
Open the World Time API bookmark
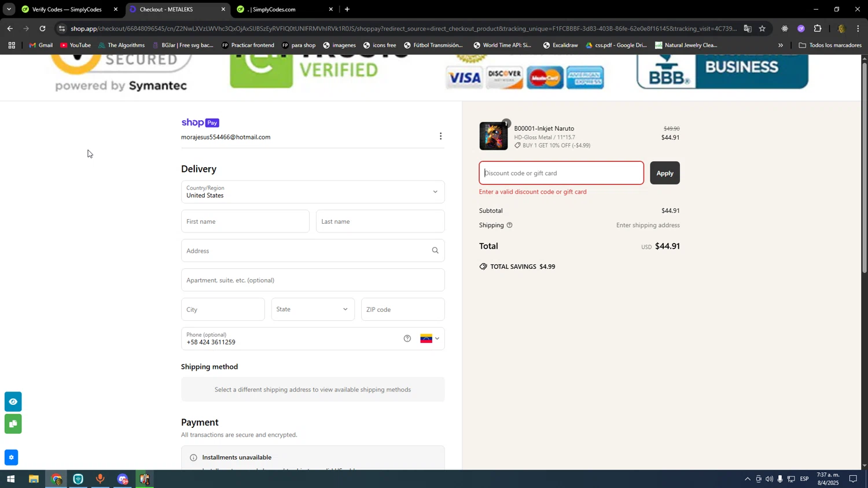[502, 45]
